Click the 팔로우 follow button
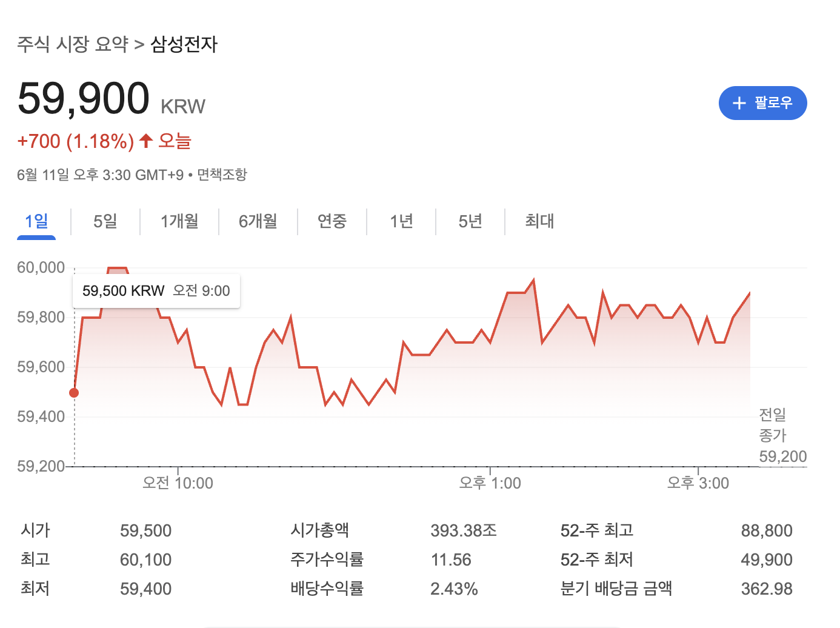The height and width of the screenshot is (628, 840). point(762,103)
